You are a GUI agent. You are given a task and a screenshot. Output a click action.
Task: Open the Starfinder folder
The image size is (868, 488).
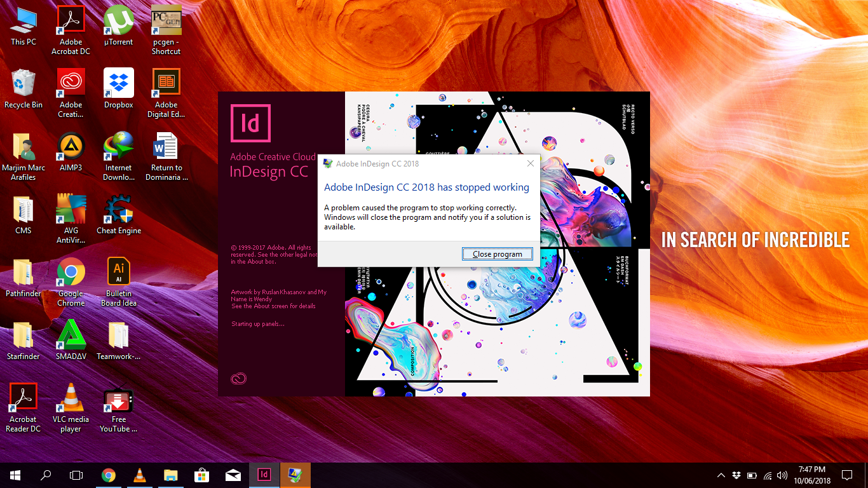24,341
